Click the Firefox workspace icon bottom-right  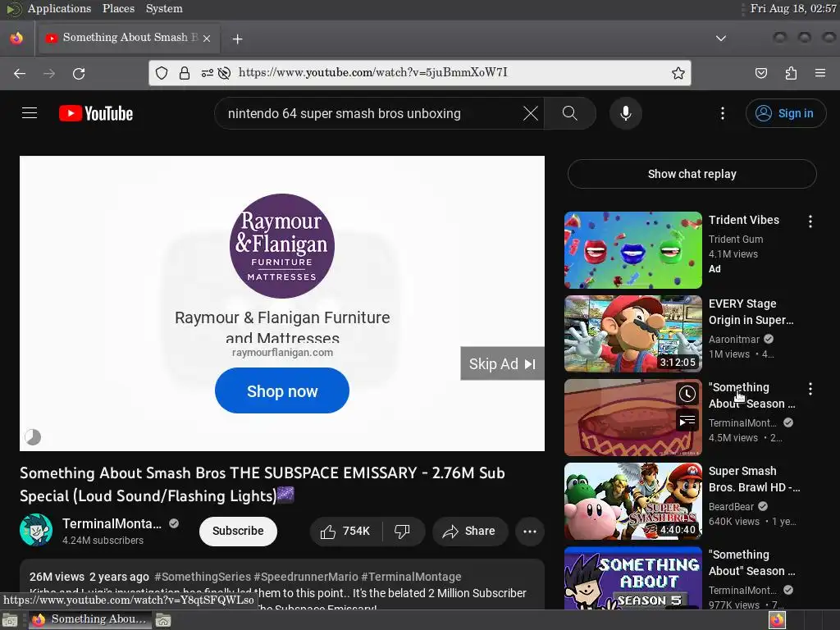tap(778, 620)
